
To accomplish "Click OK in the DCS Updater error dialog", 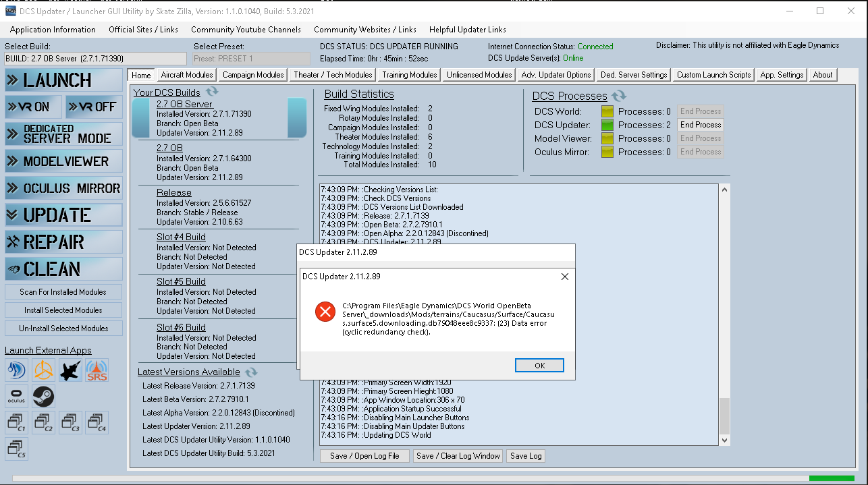I will point(539,366).
